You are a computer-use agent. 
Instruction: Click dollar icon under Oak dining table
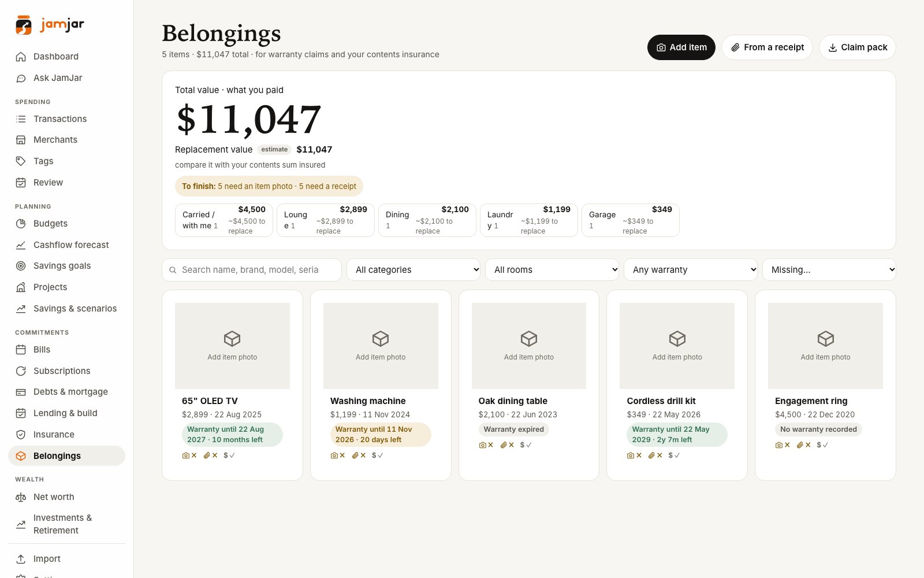click(522, 445)
